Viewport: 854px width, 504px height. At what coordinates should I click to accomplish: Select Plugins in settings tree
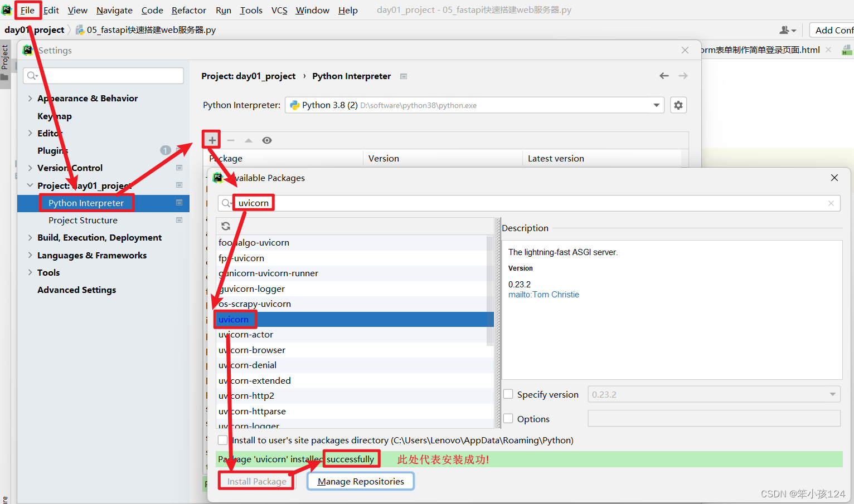click(x=103, y=150)
